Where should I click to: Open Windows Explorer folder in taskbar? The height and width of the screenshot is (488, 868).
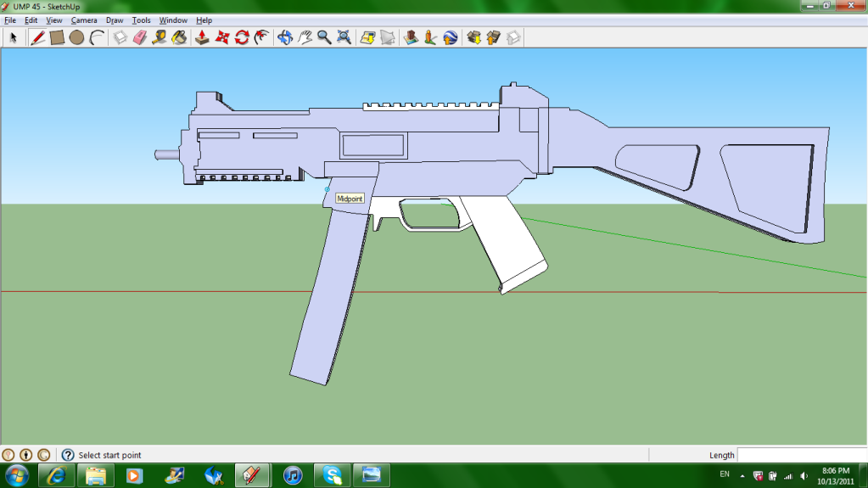pos(95,476)
